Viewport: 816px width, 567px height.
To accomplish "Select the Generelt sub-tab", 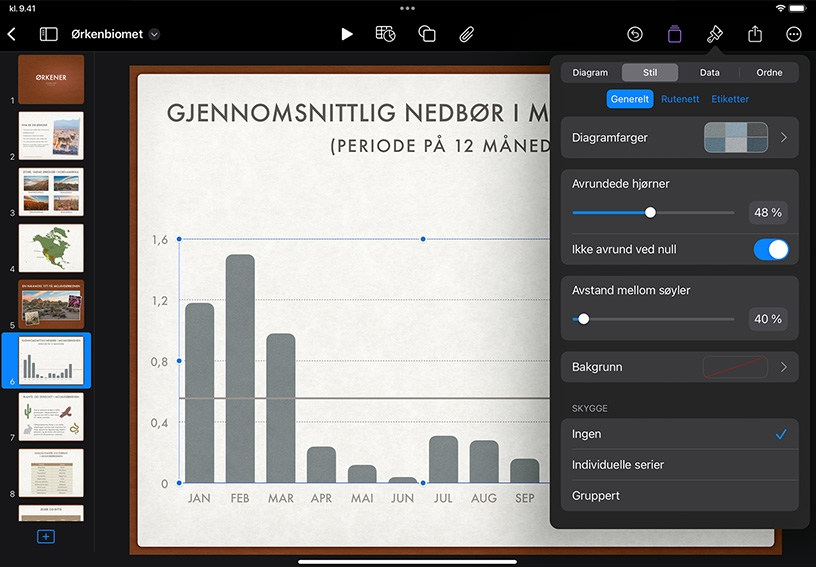I will pos(630,99).
